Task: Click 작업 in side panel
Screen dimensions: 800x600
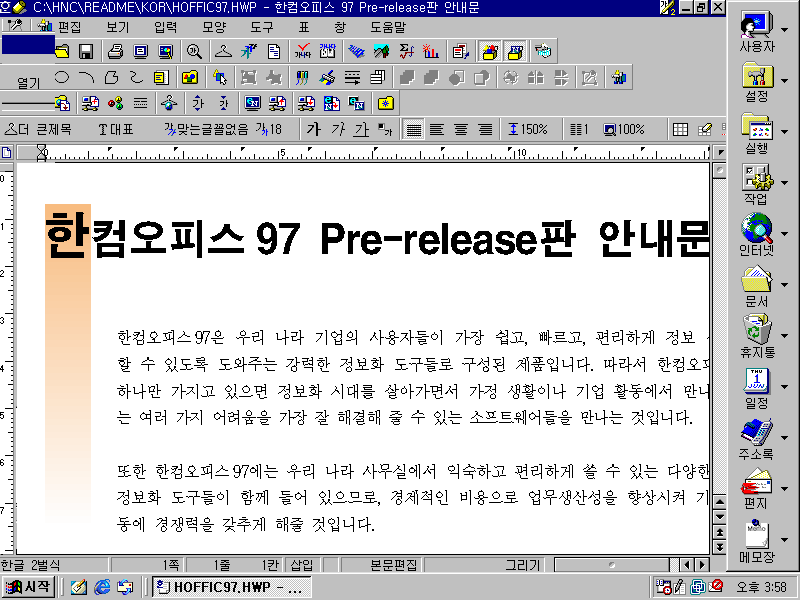Action: click(x=757, y=184)
